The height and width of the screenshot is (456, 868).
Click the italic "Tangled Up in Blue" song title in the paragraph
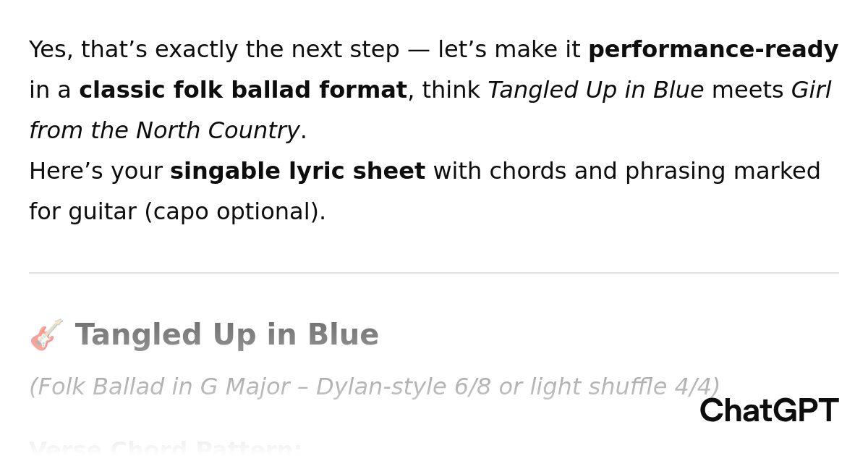[x=595, y=90]
